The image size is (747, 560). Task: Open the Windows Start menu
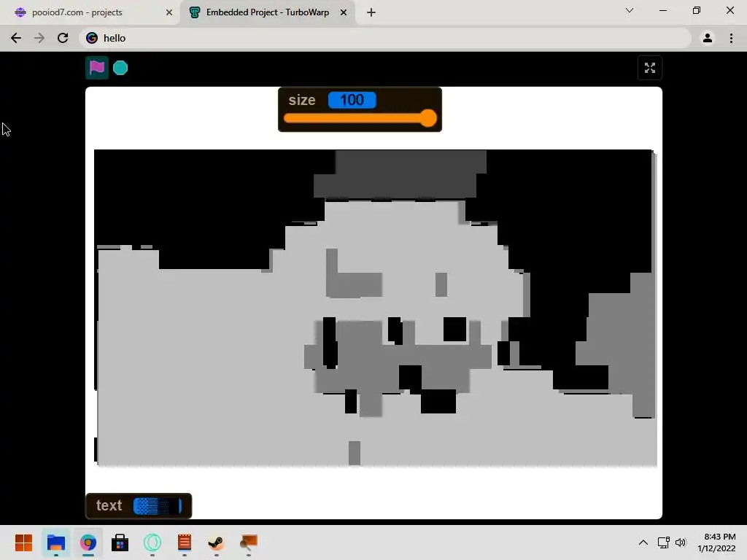[23, 542]
